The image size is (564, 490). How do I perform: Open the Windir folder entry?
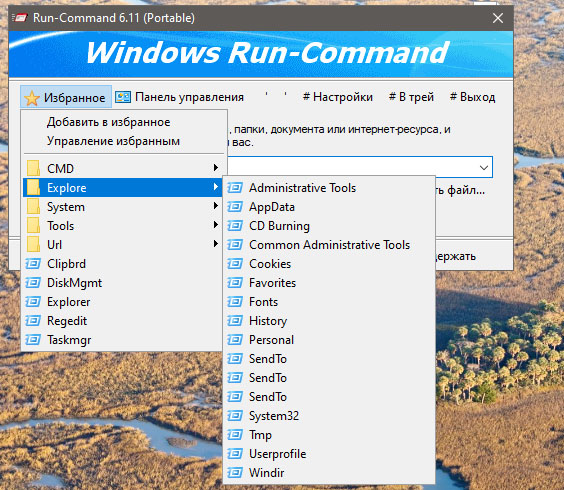click(x=329, y=472)
